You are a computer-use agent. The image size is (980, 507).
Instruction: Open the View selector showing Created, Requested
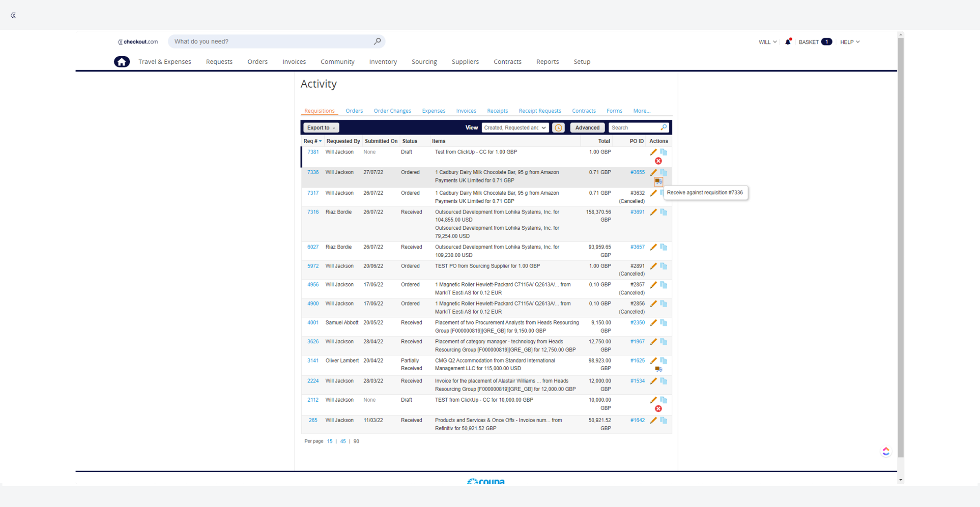coord(515,128)
